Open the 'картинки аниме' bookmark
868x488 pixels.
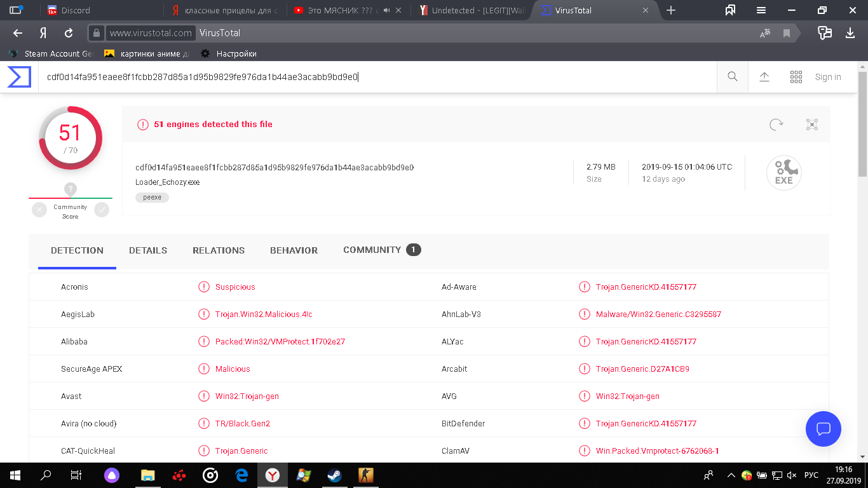[147, 53]
